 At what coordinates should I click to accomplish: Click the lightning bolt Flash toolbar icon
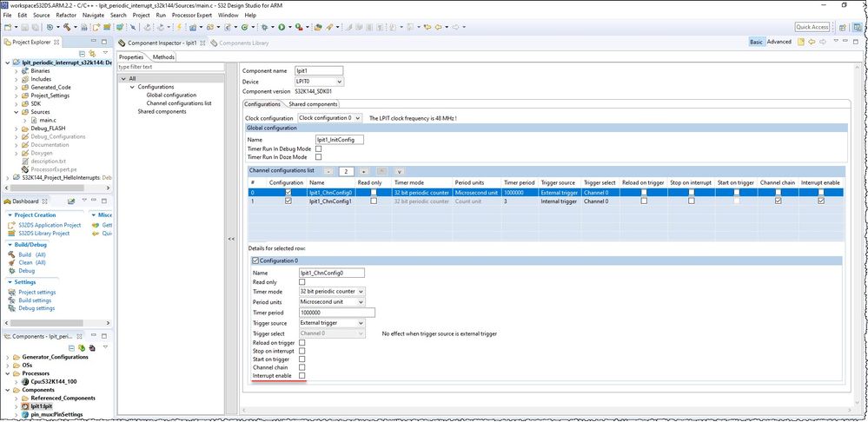(x=179, y=27)
